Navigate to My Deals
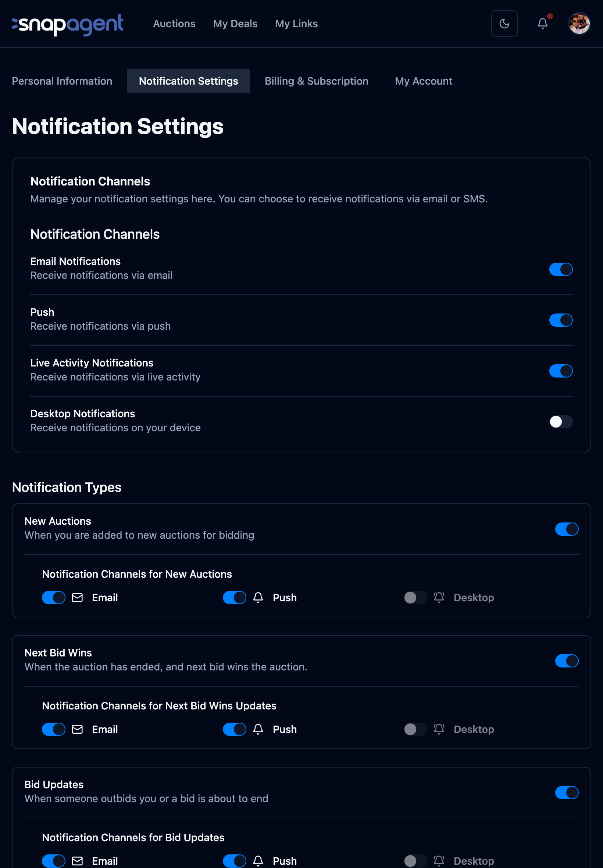This screenshot has width=603, height=868. click(x=235, y=24)
